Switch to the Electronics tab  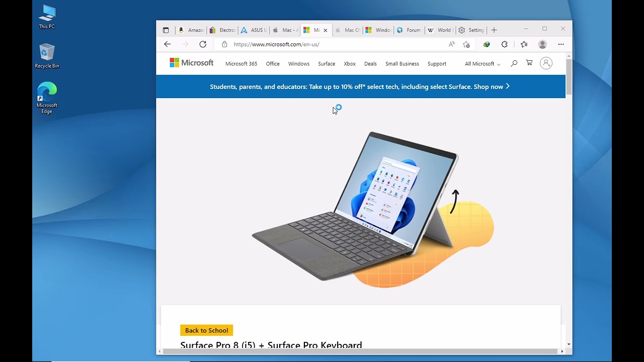pos(222,30)
